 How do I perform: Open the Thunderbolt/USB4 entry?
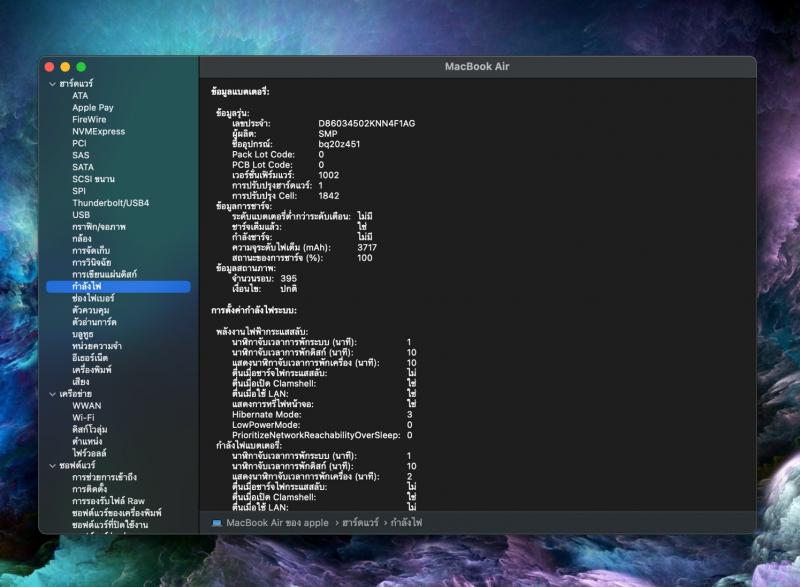(111, 203)
